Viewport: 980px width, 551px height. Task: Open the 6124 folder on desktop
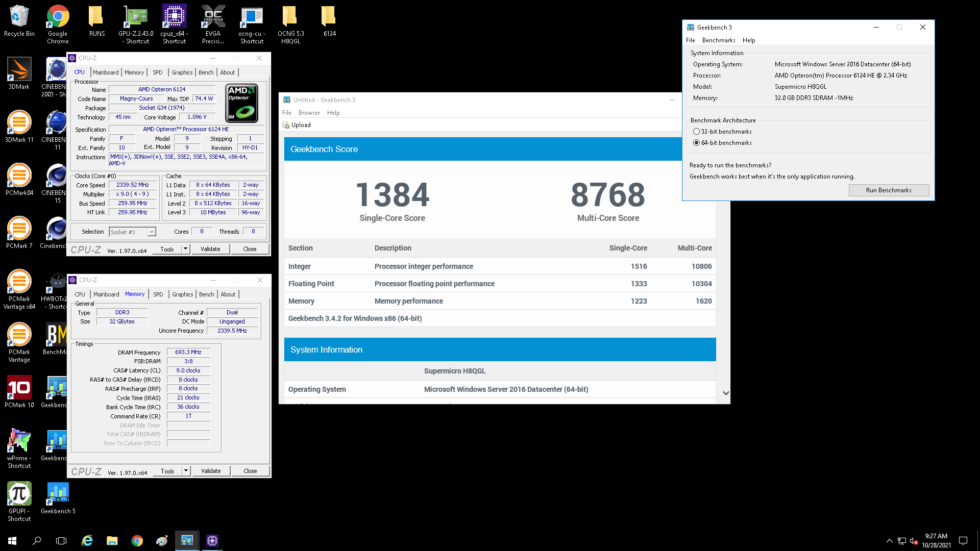329,21
